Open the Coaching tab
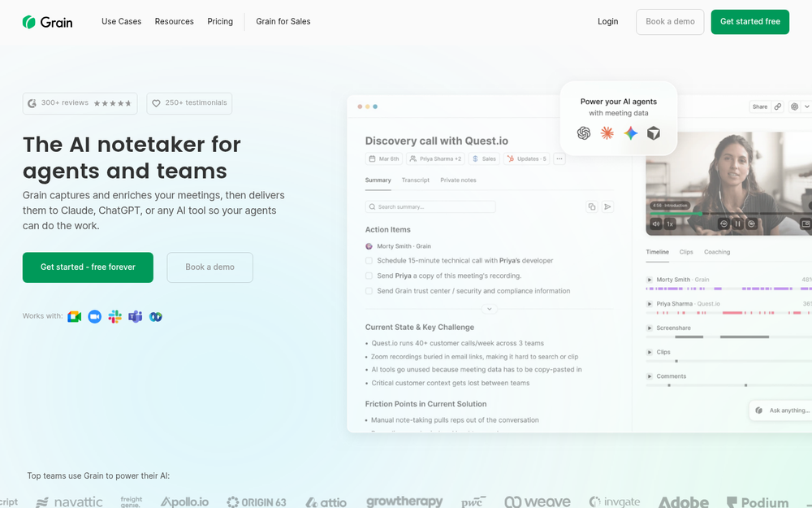This screenshot has width=812, height=508. coord(717,252)
